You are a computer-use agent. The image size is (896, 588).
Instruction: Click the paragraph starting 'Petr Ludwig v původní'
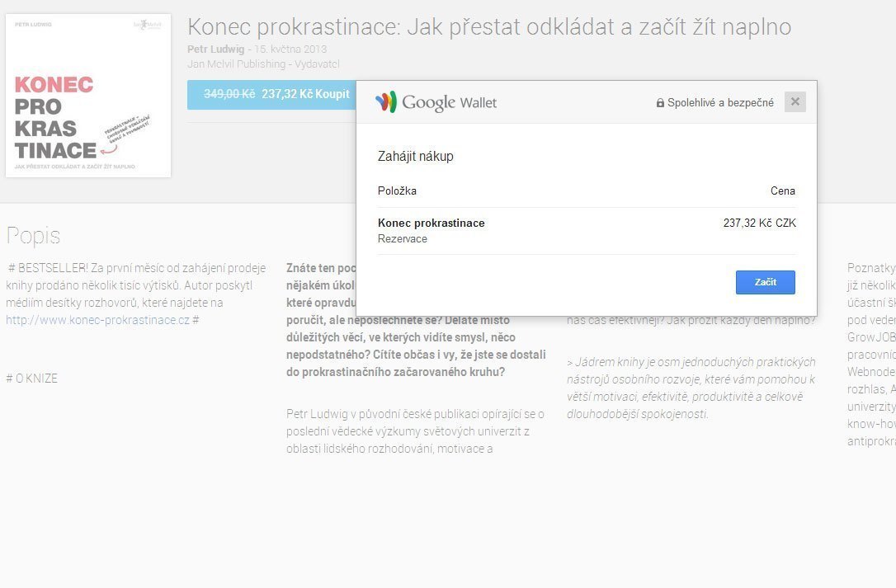416,431
